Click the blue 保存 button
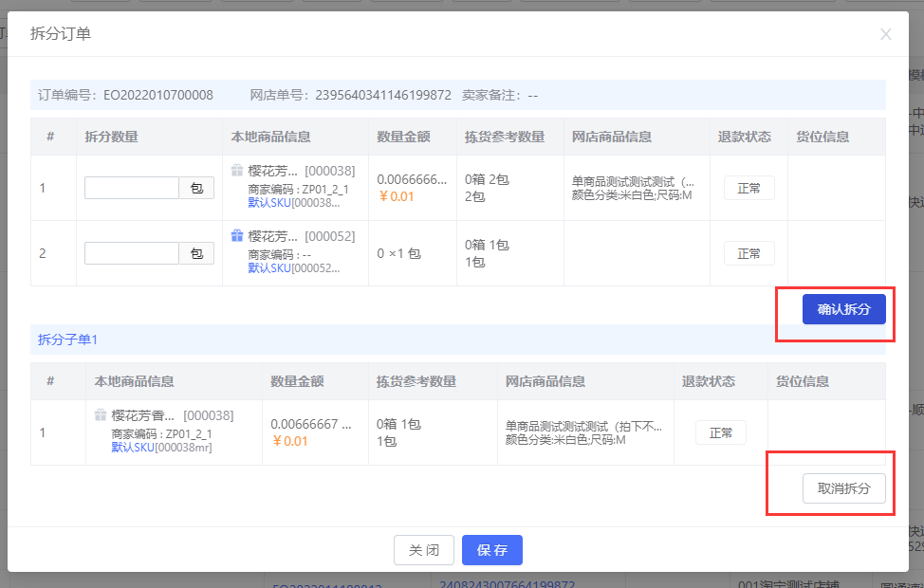The height and width of the screenshot is (588, 924). tap(492, 550)
